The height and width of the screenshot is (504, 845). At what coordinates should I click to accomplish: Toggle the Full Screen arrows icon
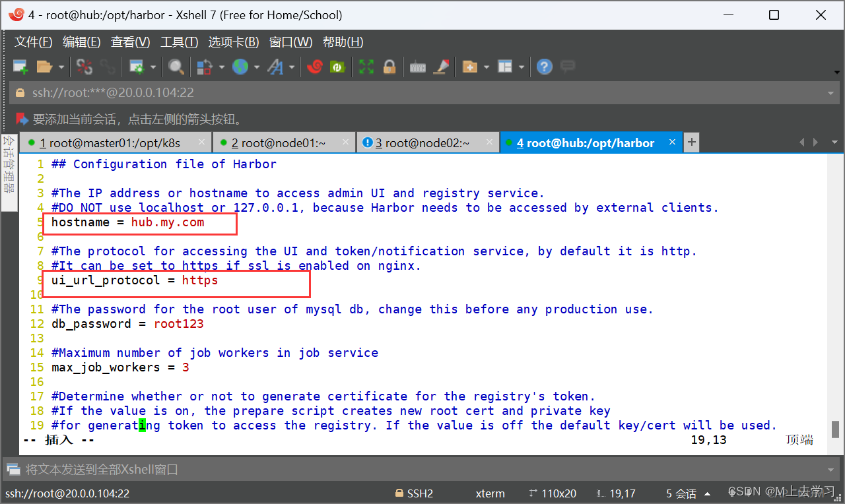pos(366,67)
